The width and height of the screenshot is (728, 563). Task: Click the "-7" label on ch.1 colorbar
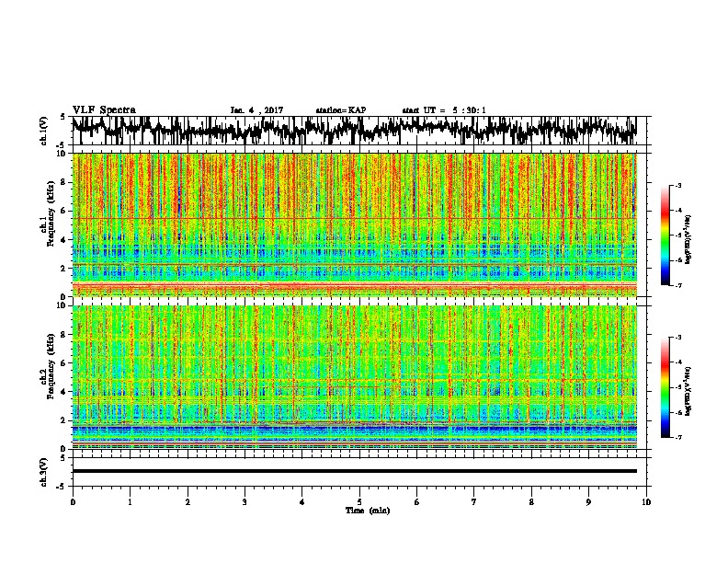click(x=677, y=285)
